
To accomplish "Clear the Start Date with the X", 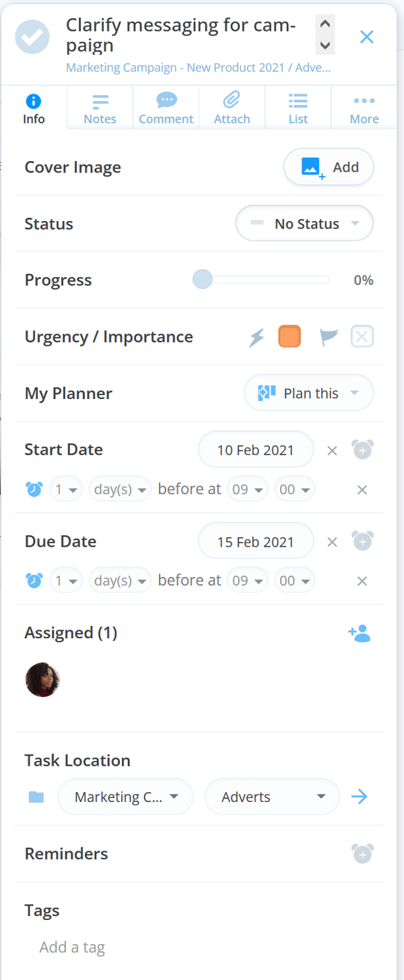I will pos(332,450).
